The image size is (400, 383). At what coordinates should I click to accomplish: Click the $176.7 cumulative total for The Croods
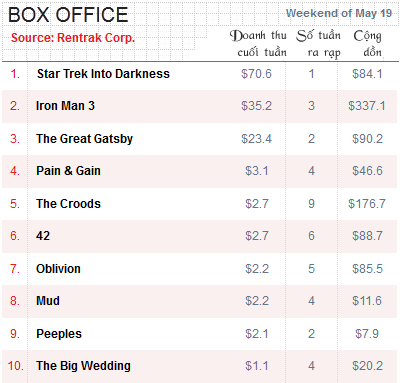367,204
